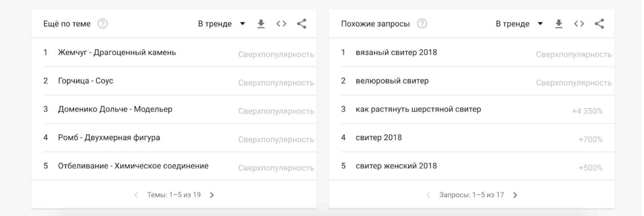
Task: Select query 'как растянуть шерстяной свитер'
Action: [418, 109]
